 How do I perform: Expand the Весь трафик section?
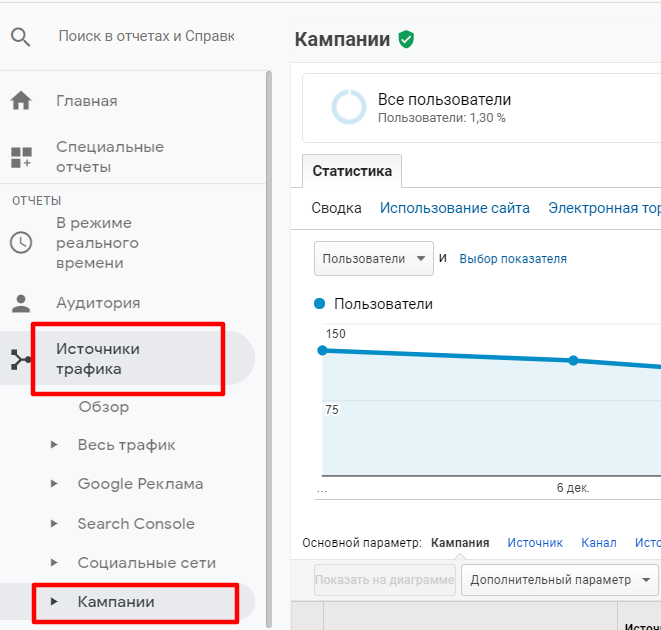pyautogui.click(x=55, y=445)
